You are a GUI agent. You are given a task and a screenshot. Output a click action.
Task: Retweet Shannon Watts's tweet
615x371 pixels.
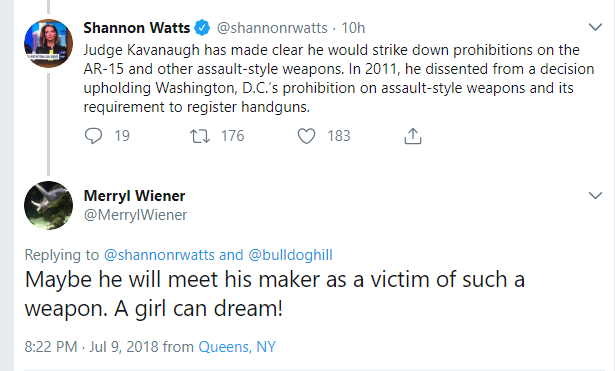tap(200, 136)
